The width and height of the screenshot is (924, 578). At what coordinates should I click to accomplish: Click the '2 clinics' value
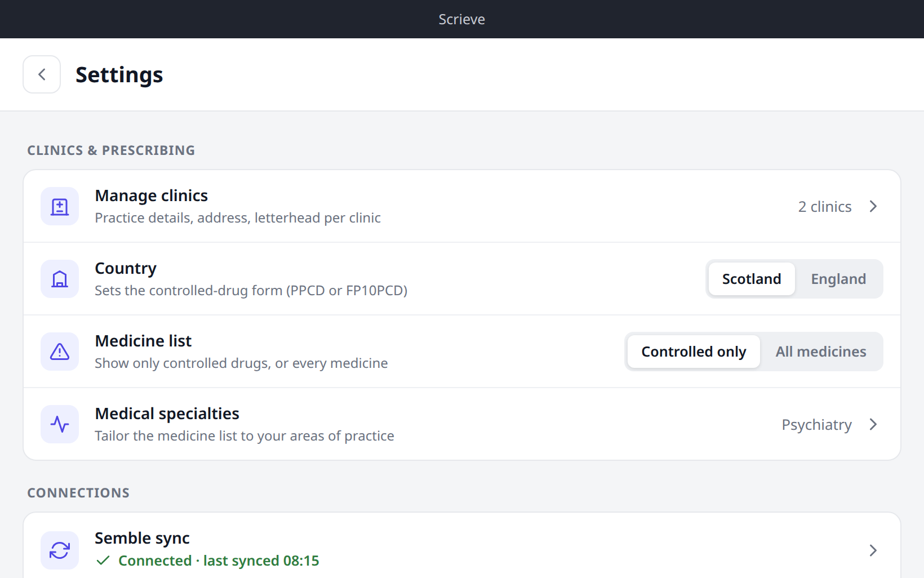point(825,207)
